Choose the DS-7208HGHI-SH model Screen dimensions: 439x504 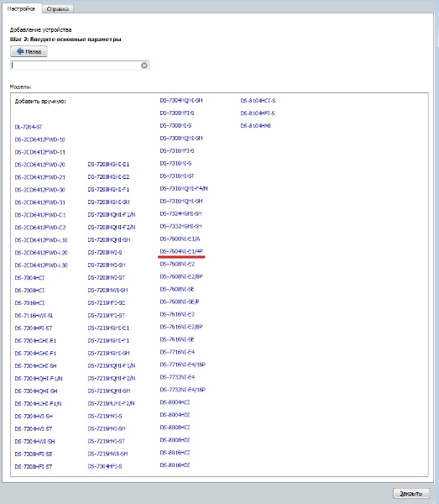[x=108, y=202]
